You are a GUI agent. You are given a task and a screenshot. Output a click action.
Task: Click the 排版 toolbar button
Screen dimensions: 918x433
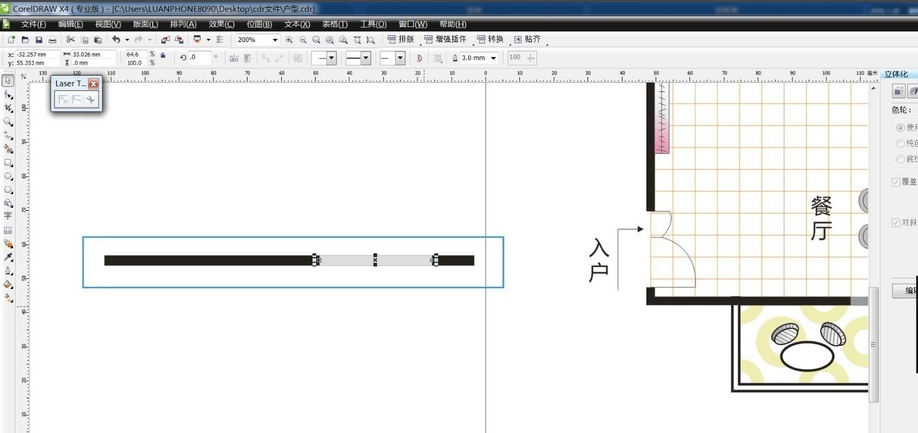tap(400, 40)
